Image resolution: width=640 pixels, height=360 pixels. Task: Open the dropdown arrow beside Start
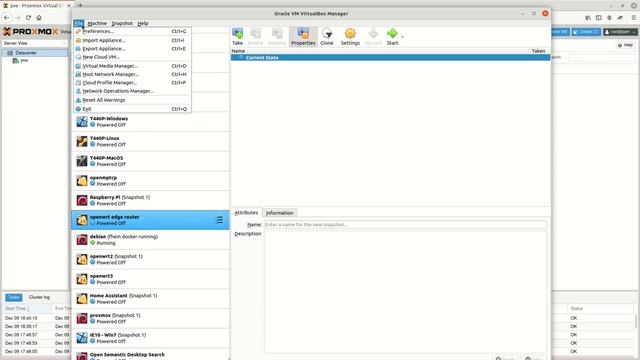tap(402, 37)
